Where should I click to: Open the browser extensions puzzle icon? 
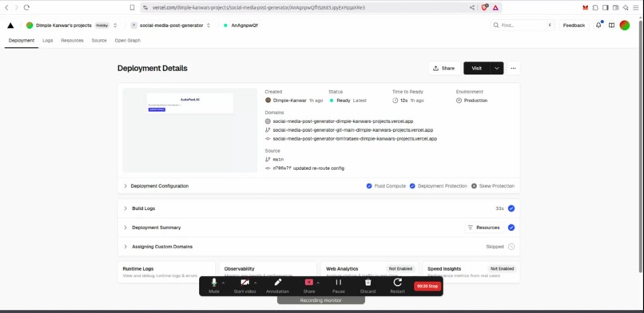595,7
